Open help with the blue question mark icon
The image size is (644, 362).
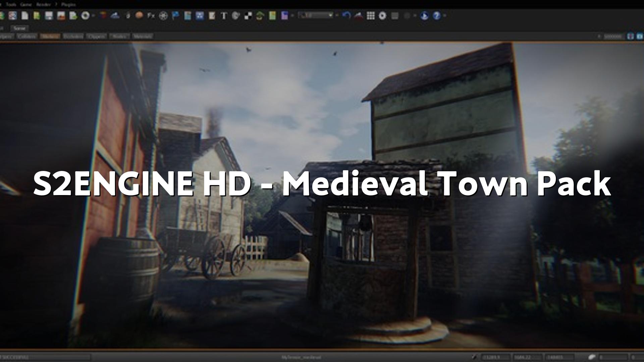coord(437,15)
